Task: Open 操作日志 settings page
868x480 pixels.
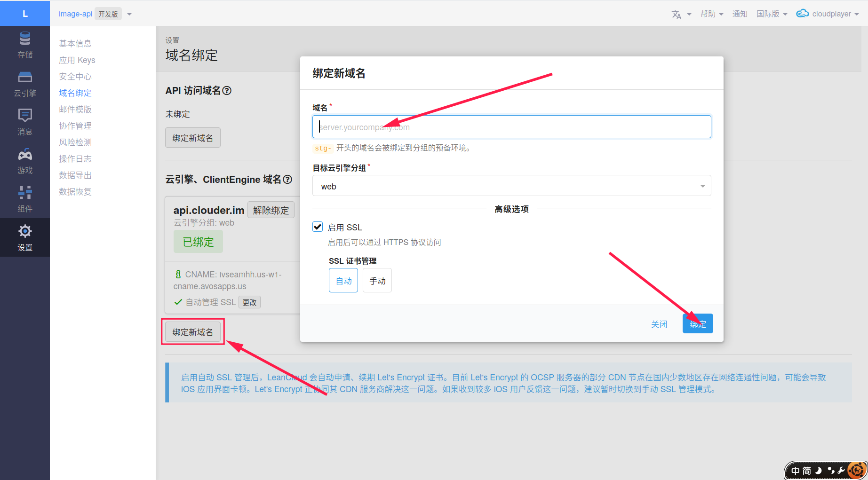Action: click(75, 159)
